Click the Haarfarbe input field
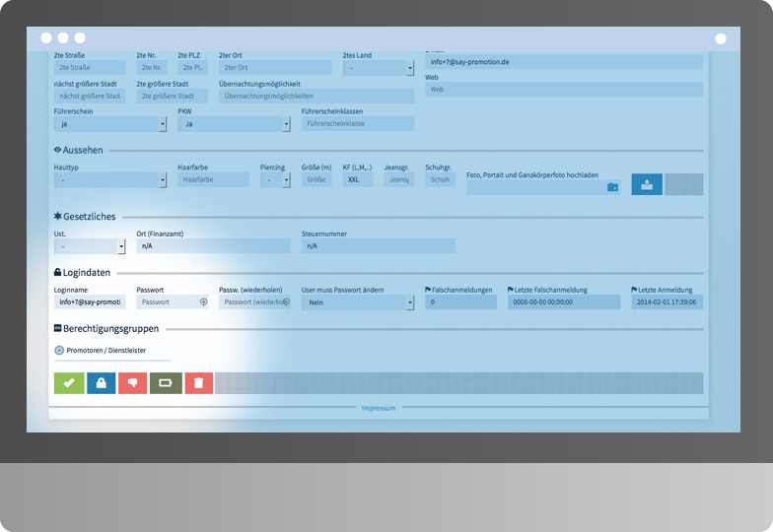The width and height of the screenshot is (773, 532). (x=213, y=180)
